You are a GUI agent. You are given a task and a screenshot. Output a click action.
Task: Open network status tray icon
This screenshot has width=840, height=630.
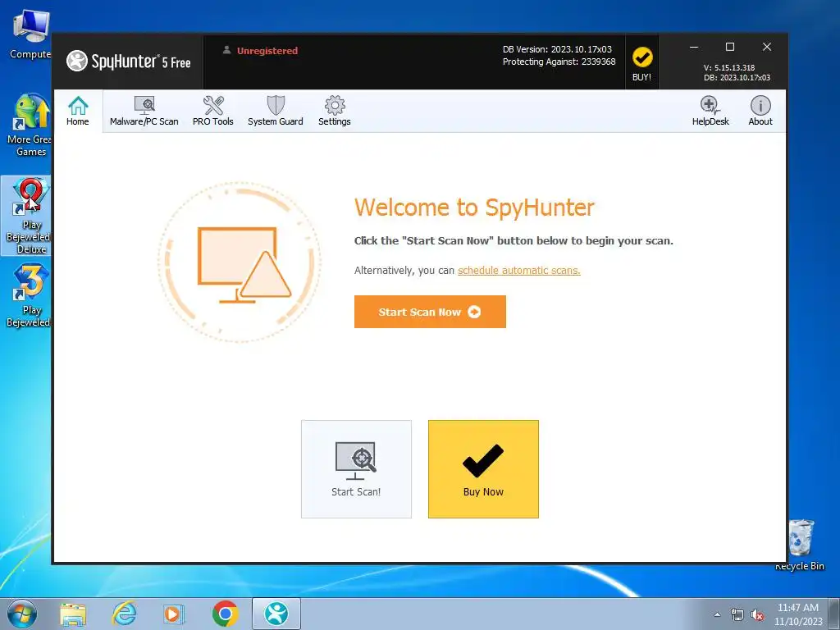(x=737, y=615)
